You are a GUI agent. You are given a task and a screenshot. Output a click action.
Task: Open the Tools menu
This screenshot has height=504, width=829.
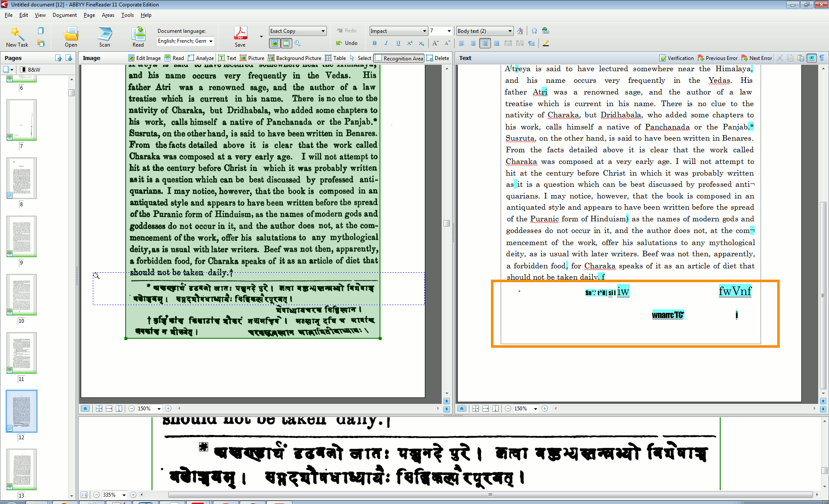click(x=127, y=15)
